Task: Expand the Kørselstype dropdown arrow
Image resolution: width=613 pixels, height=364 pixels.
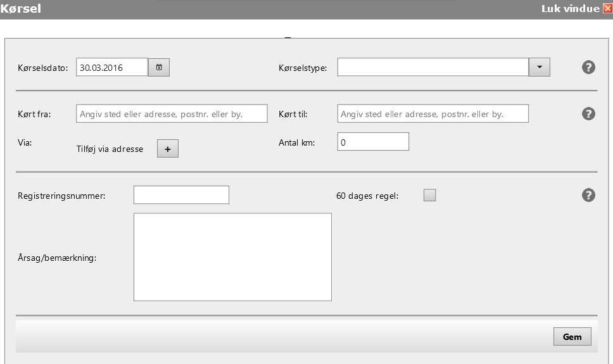Action: click(540, 67)
